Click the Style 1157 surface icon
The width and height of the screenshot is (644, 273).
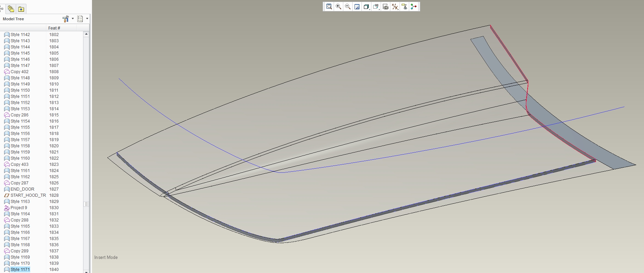(x=7, y=140)
